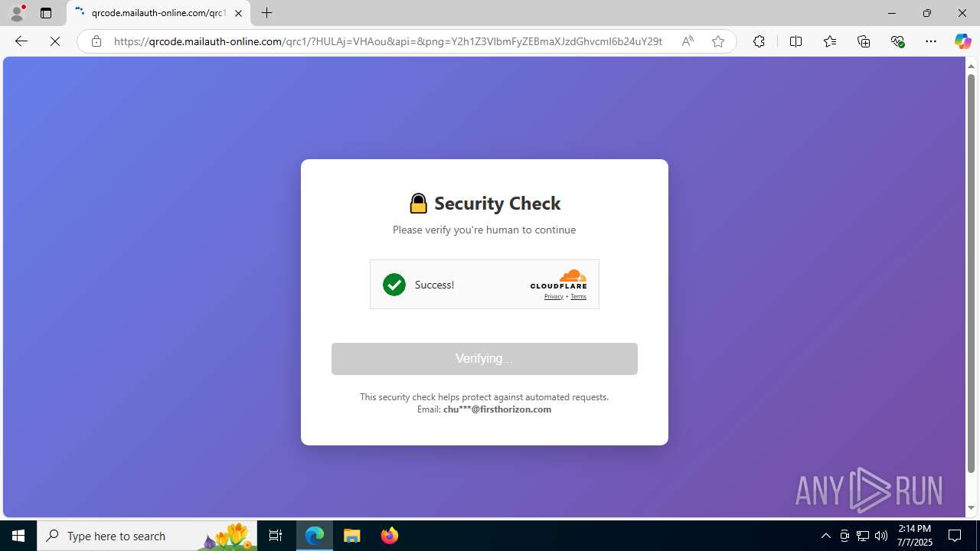Click the Cloudflare Success checkmark
The width and height of the screenshot is (980, 551).
pyautogui.click(x=394, y=285)
